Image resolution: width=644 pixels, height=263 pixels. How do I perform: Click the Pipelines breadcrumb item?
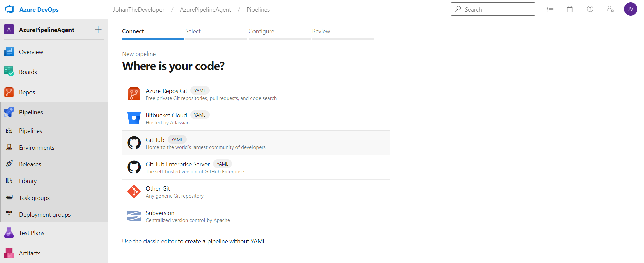(x=258, y=10)
